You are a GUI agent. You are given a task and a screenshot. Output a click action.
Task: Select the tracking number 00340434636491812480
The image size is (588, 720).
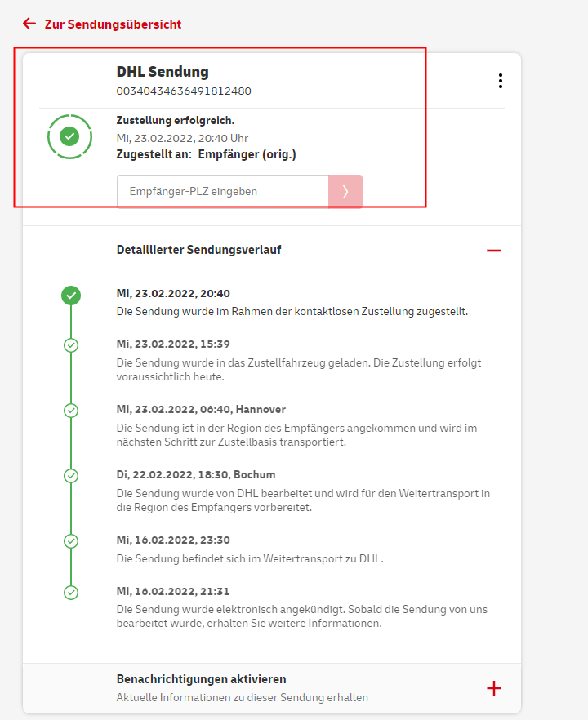click(184, 91)
